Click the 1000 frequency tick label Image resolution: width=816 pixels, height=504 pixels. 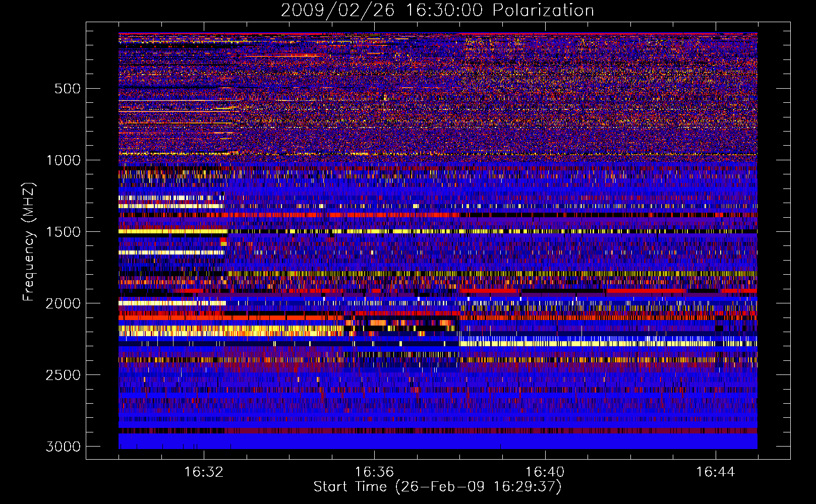pos(63,160)
